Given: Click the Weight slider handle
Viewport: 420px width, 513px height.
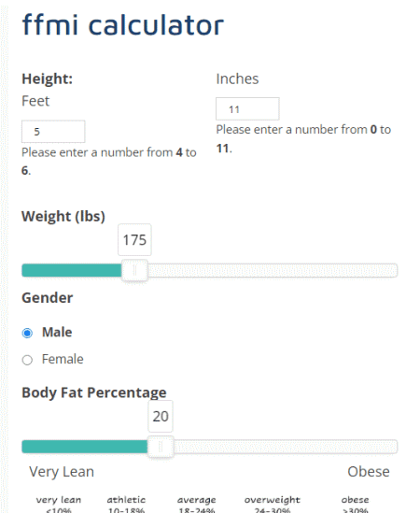Looking at the screenshot, I should point(134,271).
